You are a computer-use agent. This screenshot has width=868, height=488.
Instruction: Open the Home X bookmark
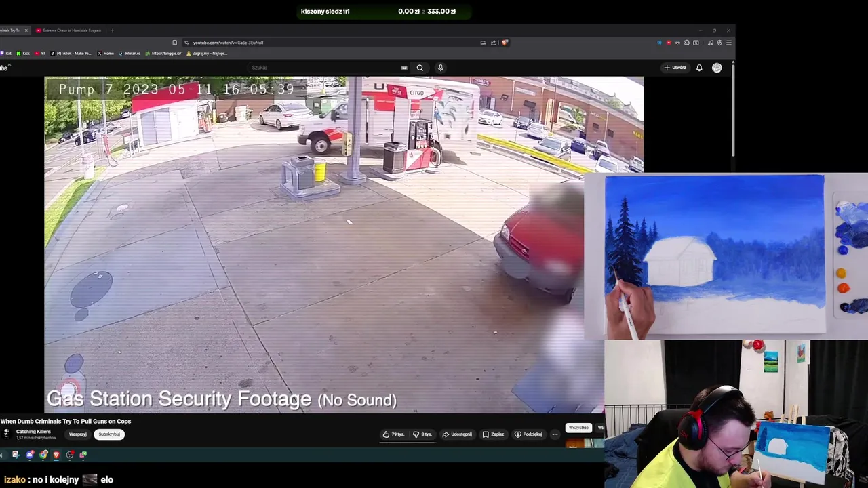[106, 53]
